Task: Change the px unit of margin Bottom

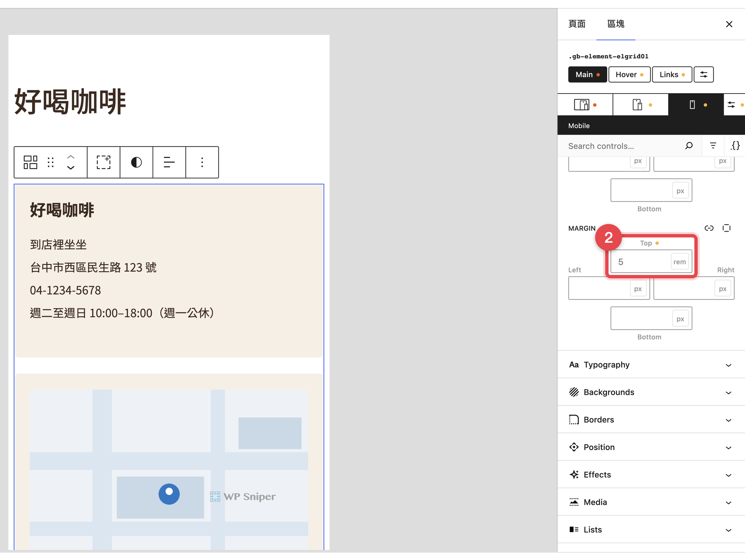Action: click(680, 319)
